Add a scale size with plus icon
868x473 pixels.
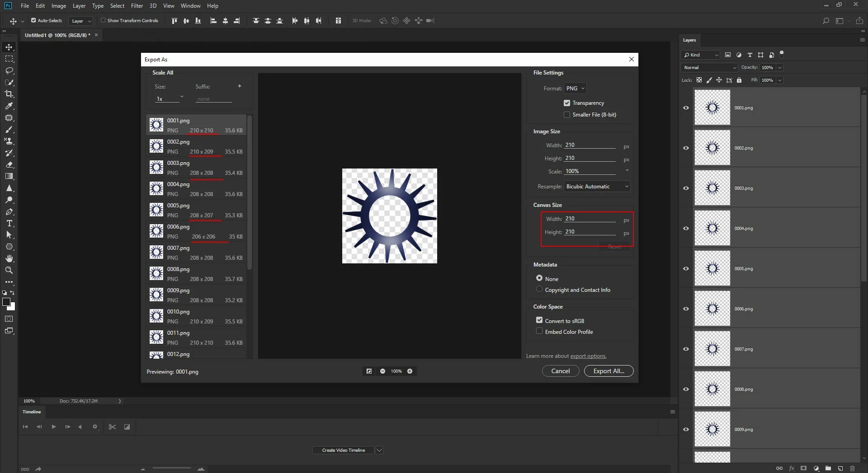tap(240, 86)
